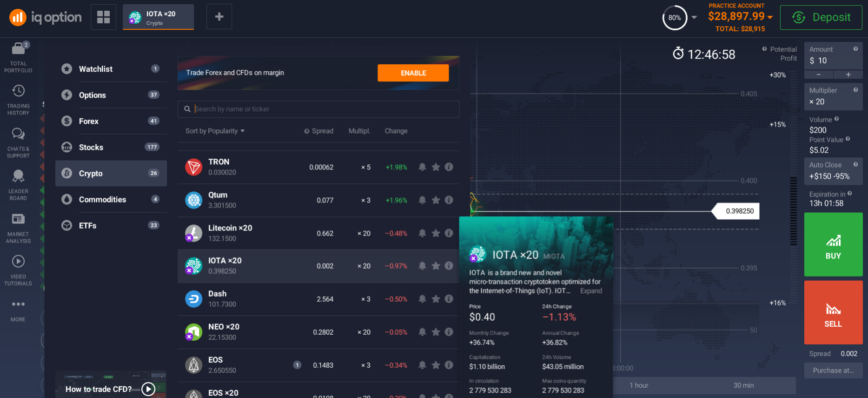Image resolution: width=868 pixels, height=398 pixels.
Task: Select Commodities category
Action: (111, 199)
